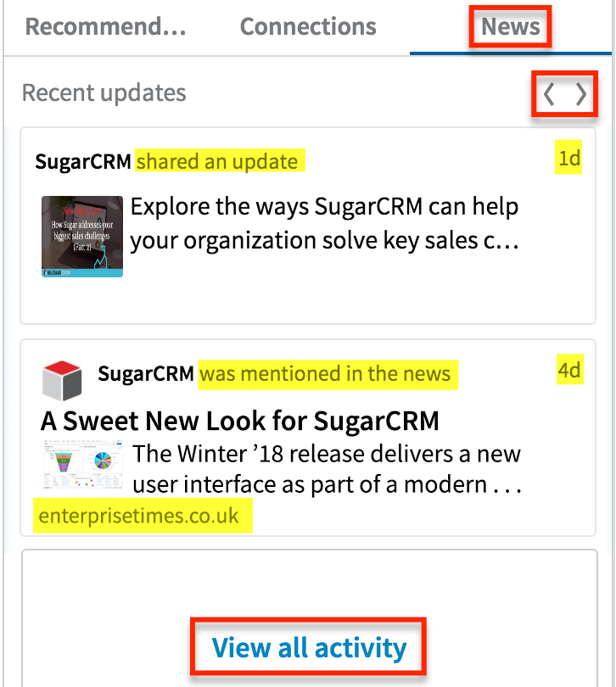Open "A Sweet New Look for SugarCRM" headline
616x687 pixels.
pos(240,421)
